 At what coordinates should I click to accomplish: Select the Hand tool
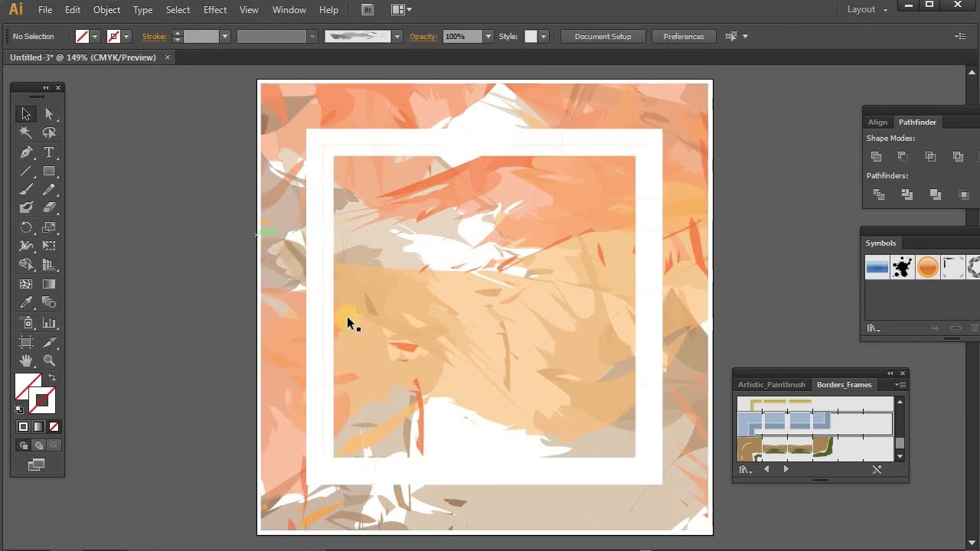pyautogui.click(x=25, y=360)
